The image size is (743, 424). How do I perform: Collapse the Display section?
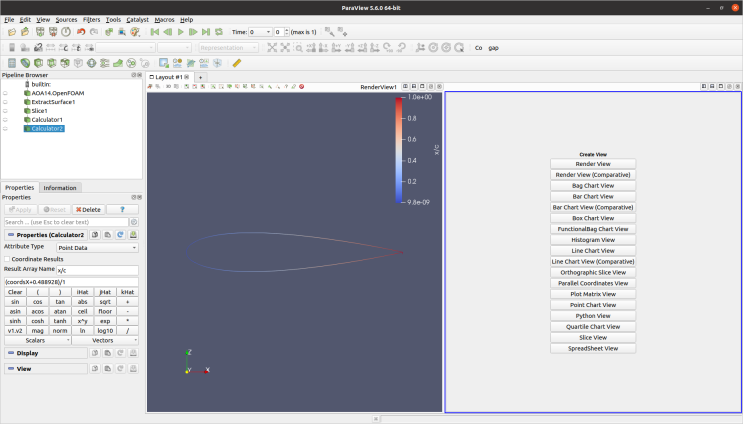pos(46,353)
